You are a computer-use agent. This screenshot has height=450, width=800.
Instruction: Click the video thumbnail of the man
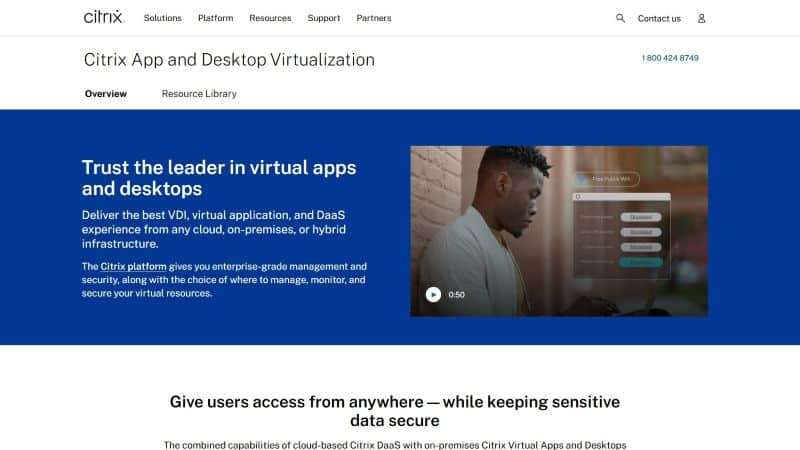[x=559, y=231]
